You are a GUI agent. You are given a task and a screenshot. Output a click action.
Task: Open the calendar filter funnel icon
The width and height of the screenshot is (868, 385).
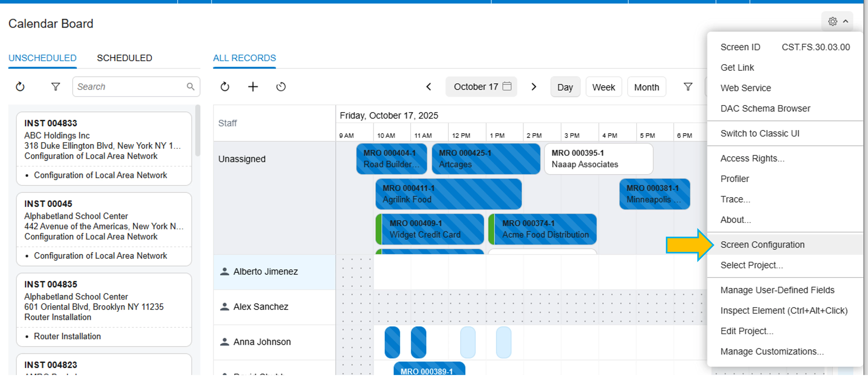click(x=688, y=87)
